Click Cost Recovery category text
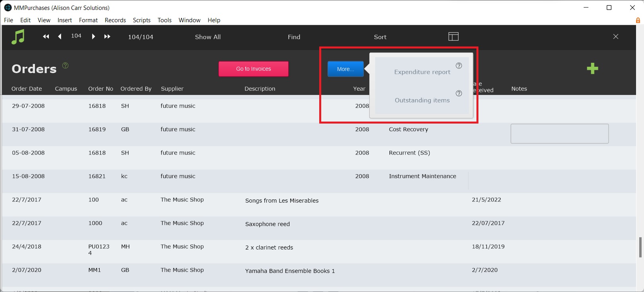644x292 pixels. click(x=409, y=129)
